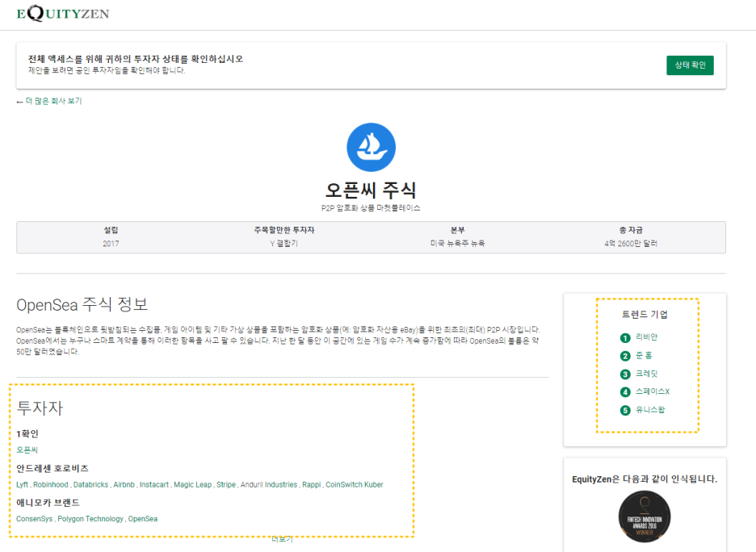Open the Robinhood investment link
The height and width of the screenshot is (552, 756).
51,484
